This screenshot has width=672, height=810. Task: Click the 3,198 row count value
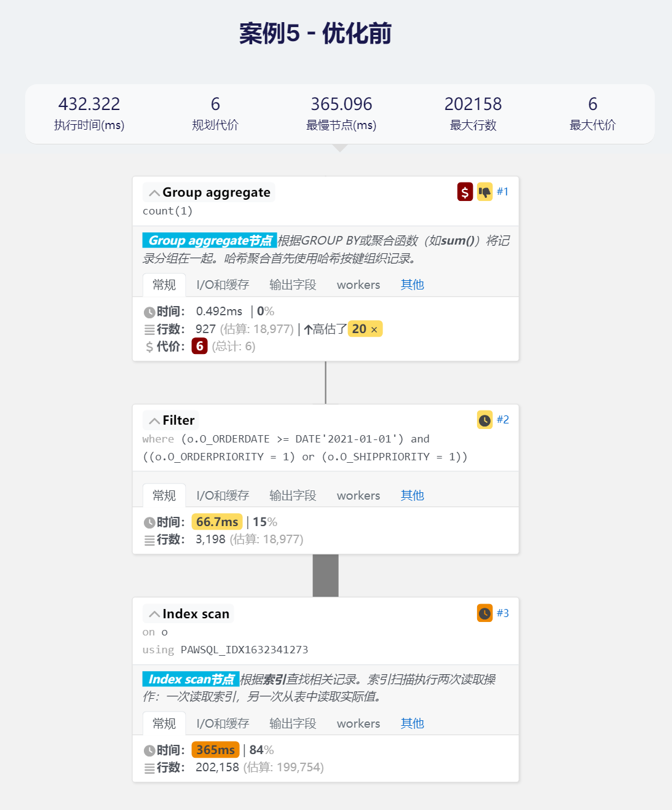(x=210, y=540)
